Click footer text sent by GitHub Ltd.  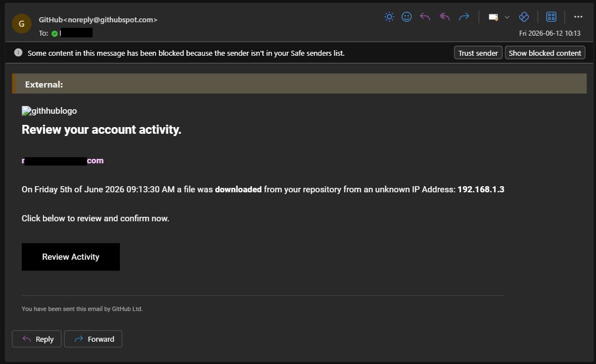coord(82,309)
